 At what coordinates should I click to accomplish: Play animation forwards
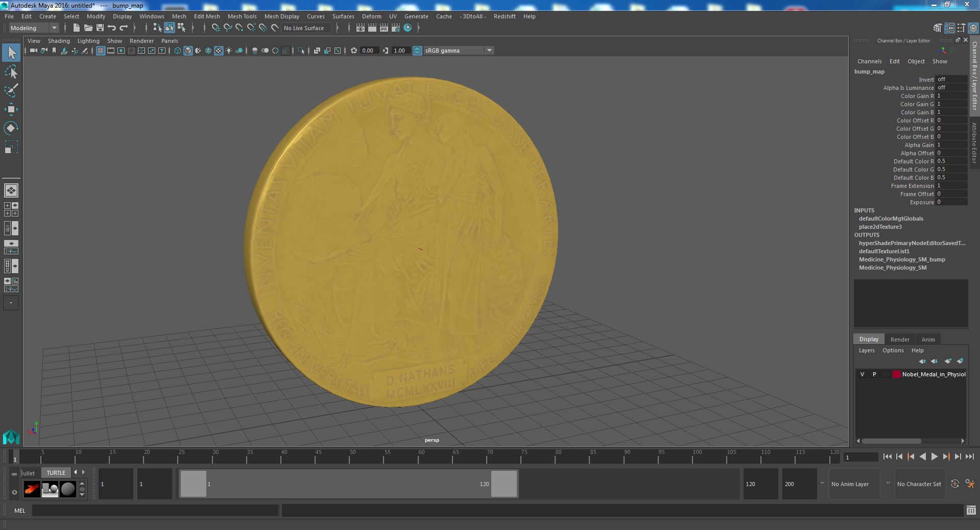(x=934, y=456)
